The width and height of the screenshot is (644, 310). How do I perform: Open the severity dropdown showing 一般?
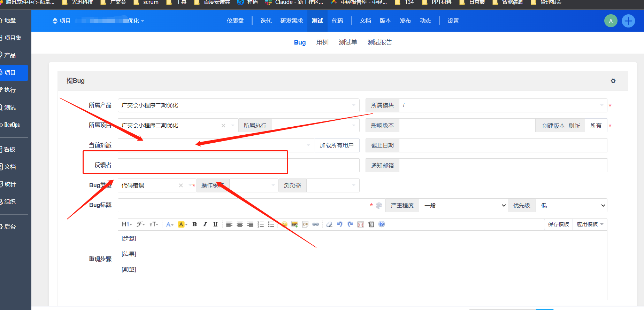click(463, 206)
